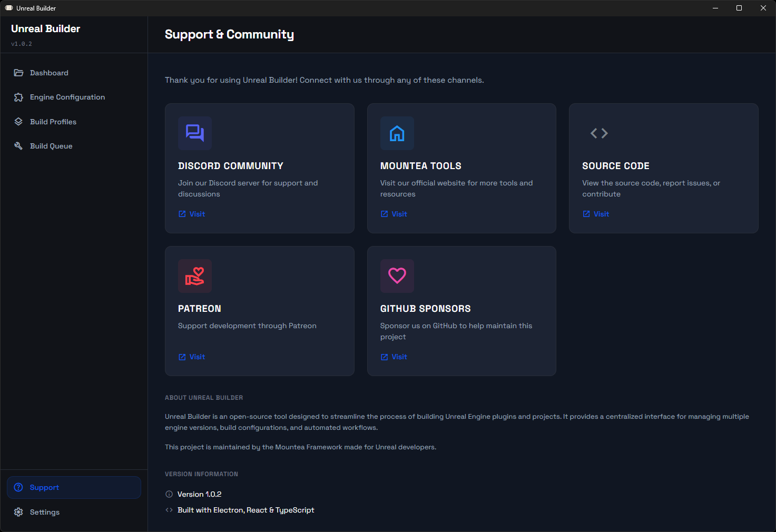This screenshot has height=532, width=776.
Task: Click the GitHub Sponsors heart icon
Action: (x=397, y=276)
